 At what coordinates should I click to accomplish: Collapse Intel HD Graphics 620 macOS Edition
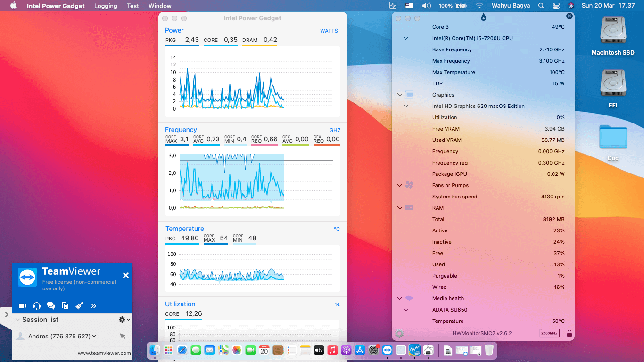coord(406,106)
